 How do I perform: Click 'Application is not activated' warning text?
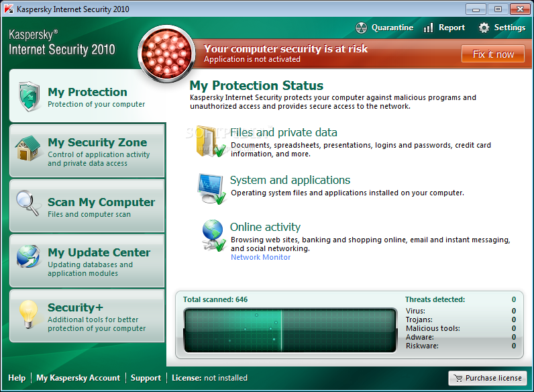point(252,59)
